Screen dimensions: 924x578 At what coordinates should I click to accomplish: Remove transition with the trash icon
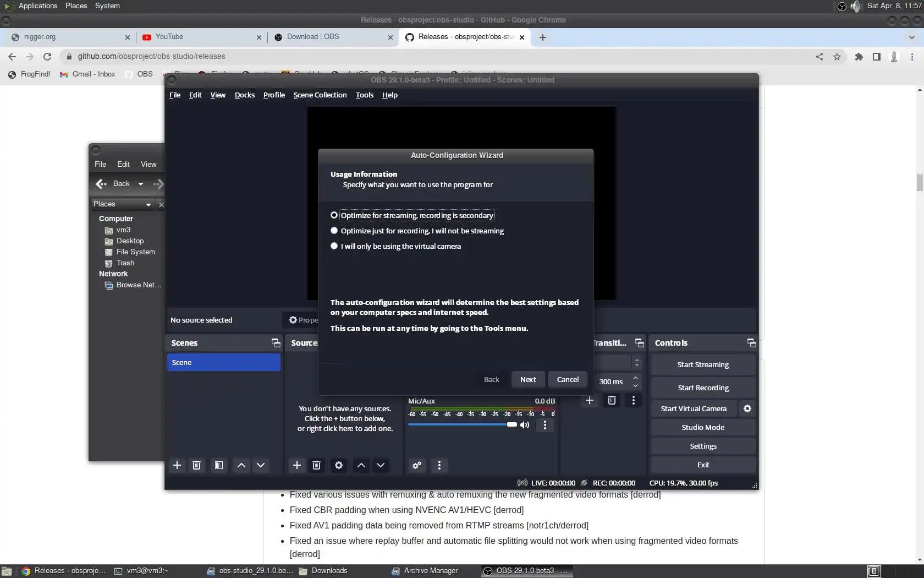click(612, 400)
